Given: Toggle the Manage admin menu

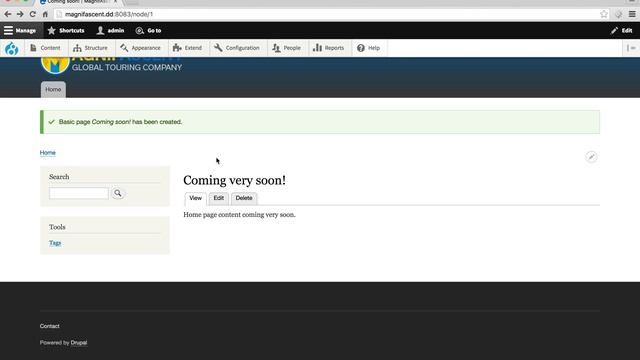Looking at the screenshot, I should coord(20,31).
